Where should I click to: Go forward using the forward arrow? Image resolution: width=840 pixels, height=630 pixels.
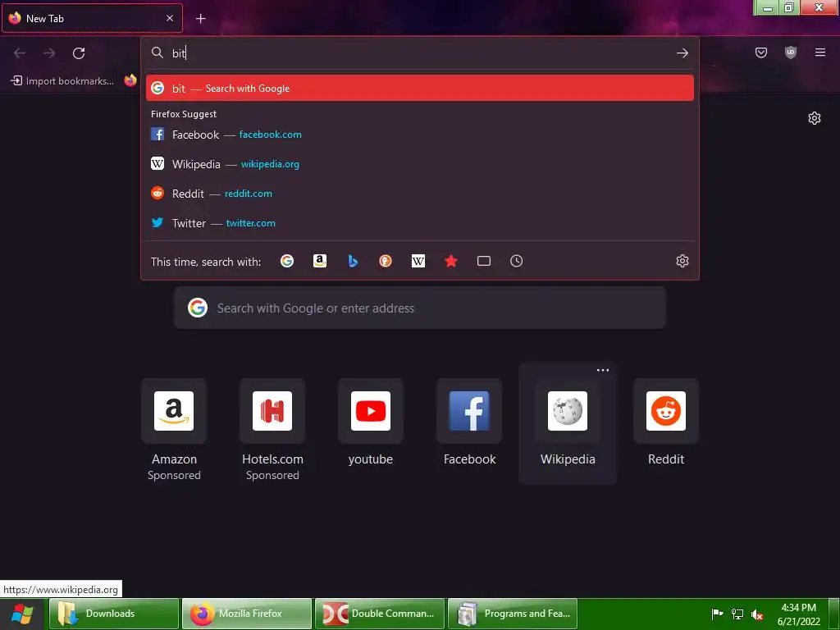point(49,53)
